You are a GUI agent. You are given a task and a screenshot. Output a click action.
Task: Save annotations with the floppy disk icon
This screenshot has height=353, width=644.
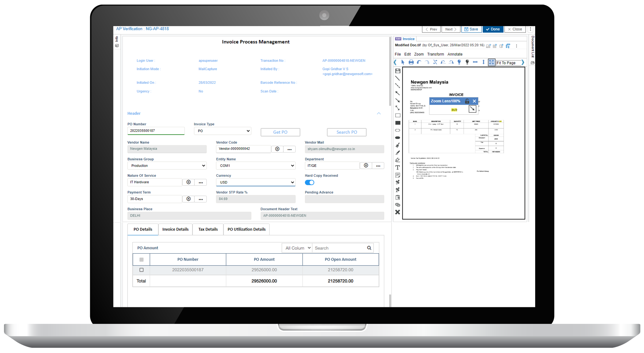(x=398, y=71)
